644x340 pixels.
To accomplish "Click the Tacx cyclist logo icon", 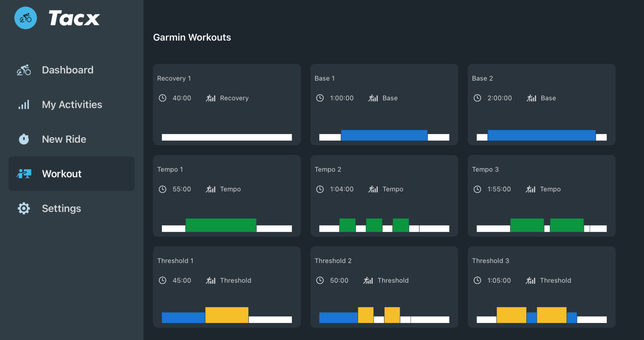I will click(25, 18).
